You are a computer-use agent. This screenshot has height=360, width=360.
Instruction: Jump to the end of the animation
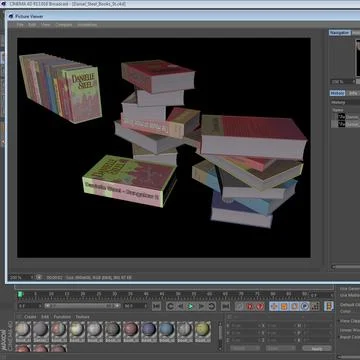pyautogui.click(x=226, y=306)
